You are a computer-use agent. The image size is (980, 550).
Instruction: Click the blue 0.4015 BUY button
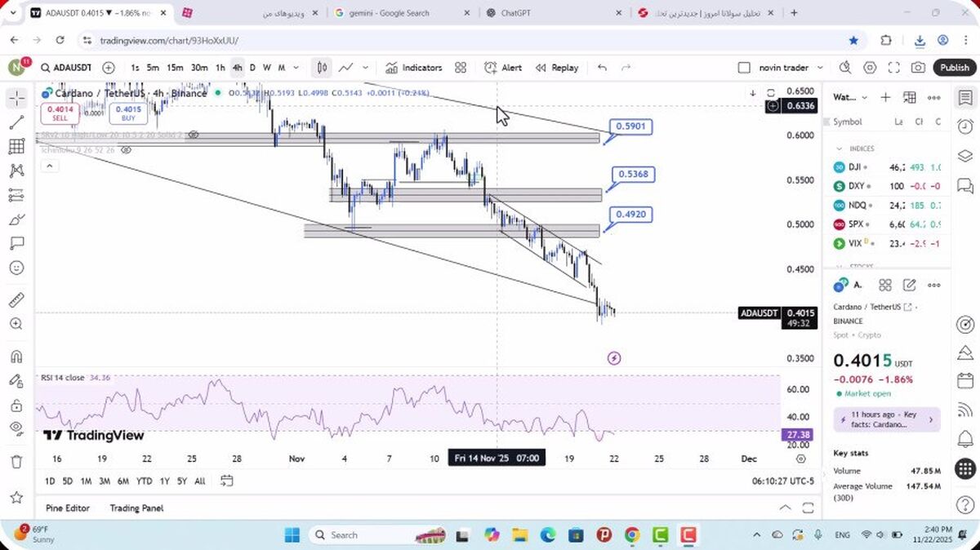(128, 113)
